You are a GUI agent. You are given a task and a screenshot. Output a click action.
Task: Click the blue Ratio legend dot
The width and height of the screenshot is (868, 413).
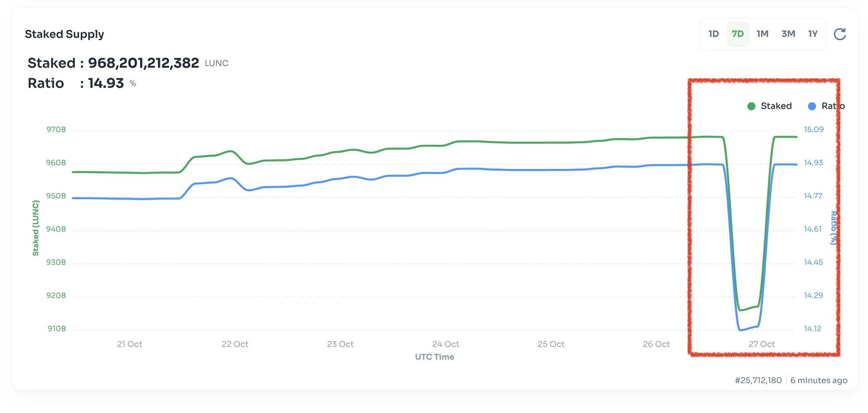812,107
